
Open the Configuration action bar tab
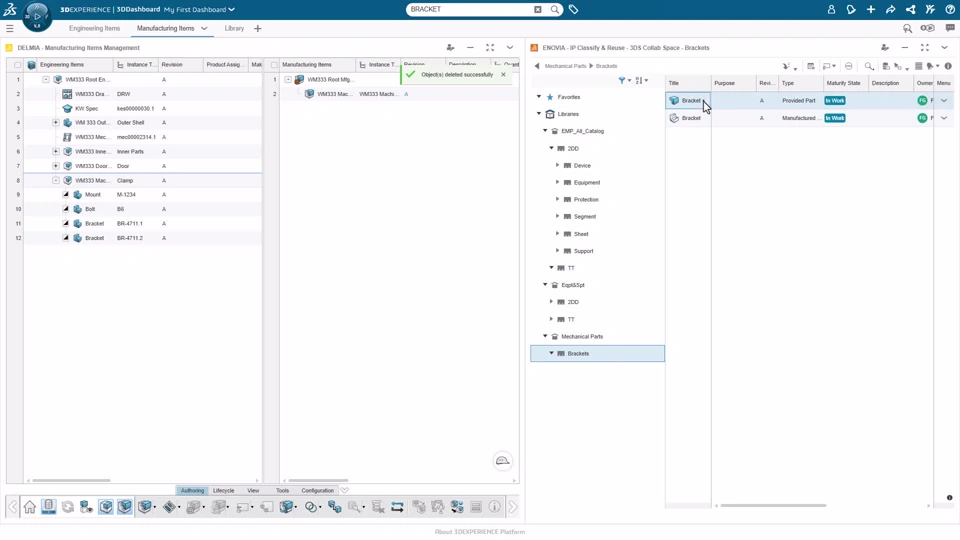[318, 490]
